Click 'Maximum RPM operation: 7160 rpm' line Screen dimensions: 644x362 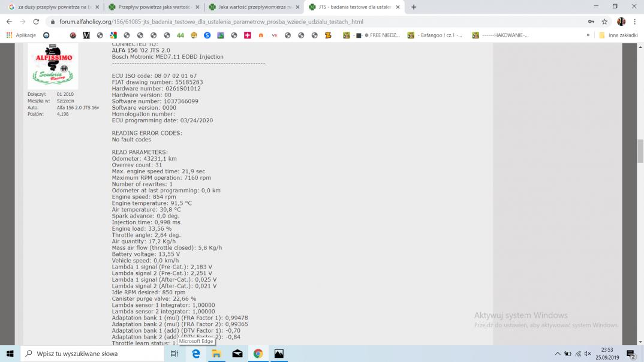point(161,178)
